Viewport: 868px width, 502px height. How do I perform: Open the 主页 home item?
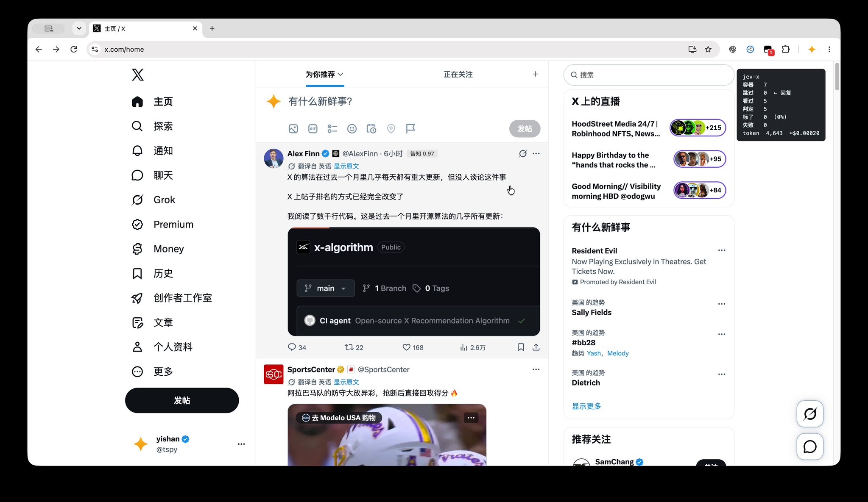pyautogui.click(x=152, y=102)
